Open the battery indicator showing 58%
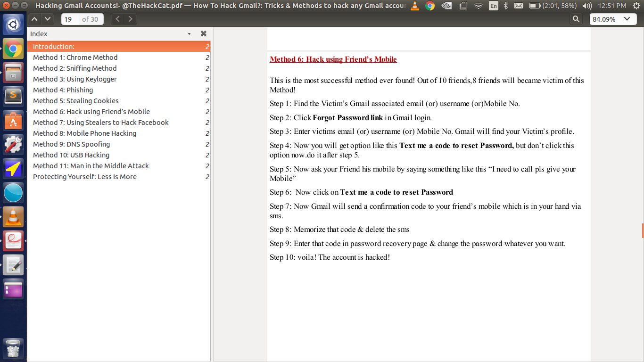 point(553,6)
